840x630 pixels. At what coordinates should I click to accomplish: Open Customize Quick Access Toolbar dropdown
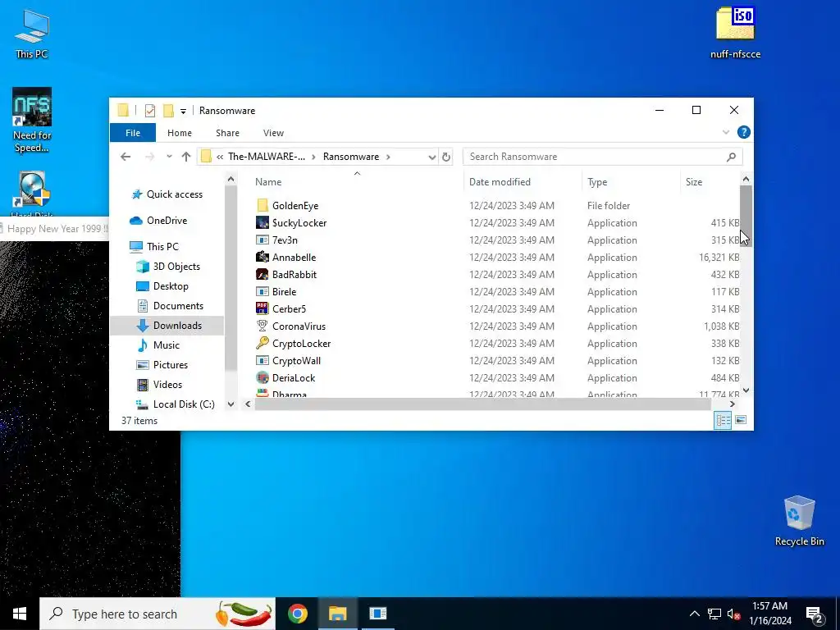[x=183, y=111]
